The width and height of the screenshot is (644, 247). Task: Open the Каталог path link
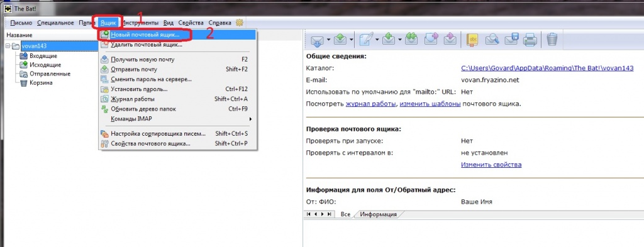[x=547, y=69]
